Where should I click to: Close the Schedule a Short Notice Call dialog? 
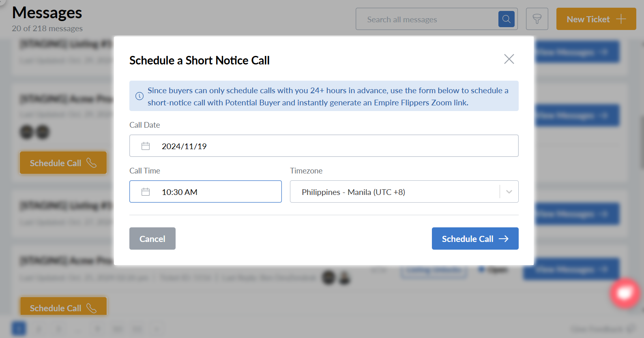[x=509, y=59]
